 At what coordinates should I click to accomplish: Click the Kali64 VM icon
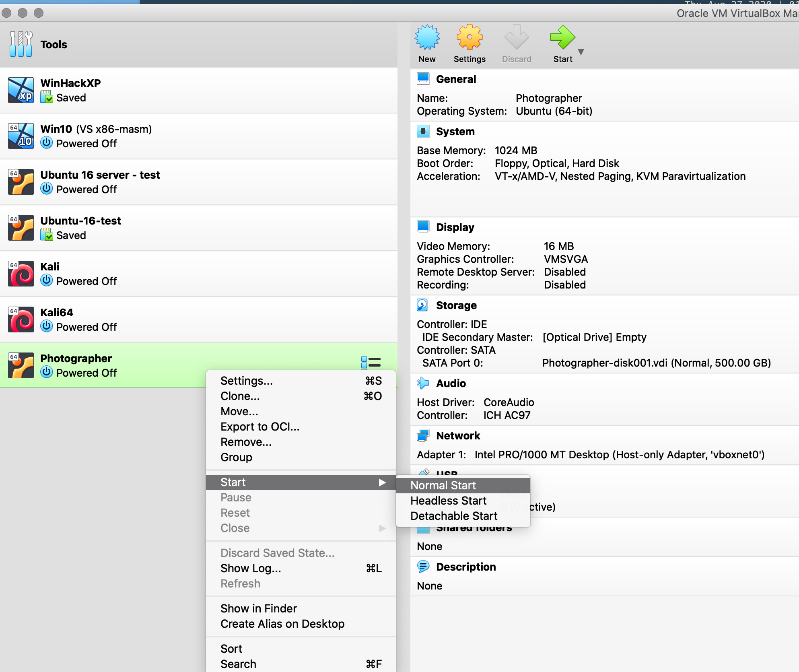click(19, 320)
